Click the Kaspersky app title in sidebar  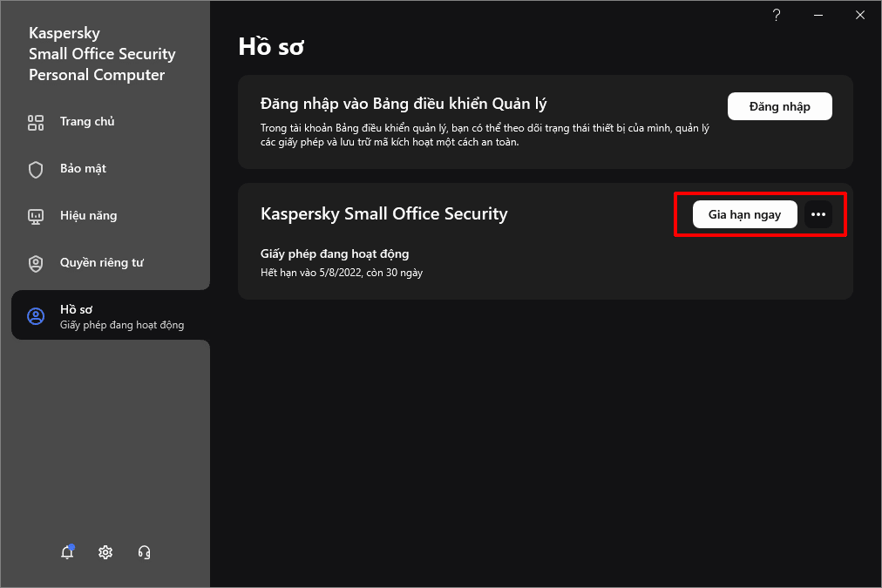tap(102, 54)
